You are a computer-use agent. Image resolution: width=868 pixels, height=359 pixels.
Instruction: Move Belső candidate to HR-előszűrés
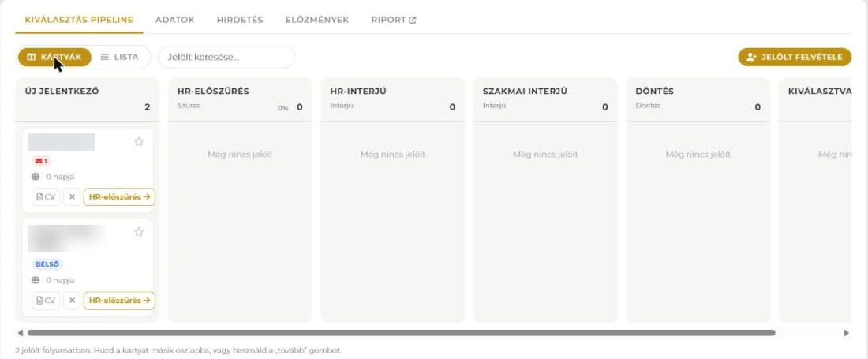coord(119,301)
